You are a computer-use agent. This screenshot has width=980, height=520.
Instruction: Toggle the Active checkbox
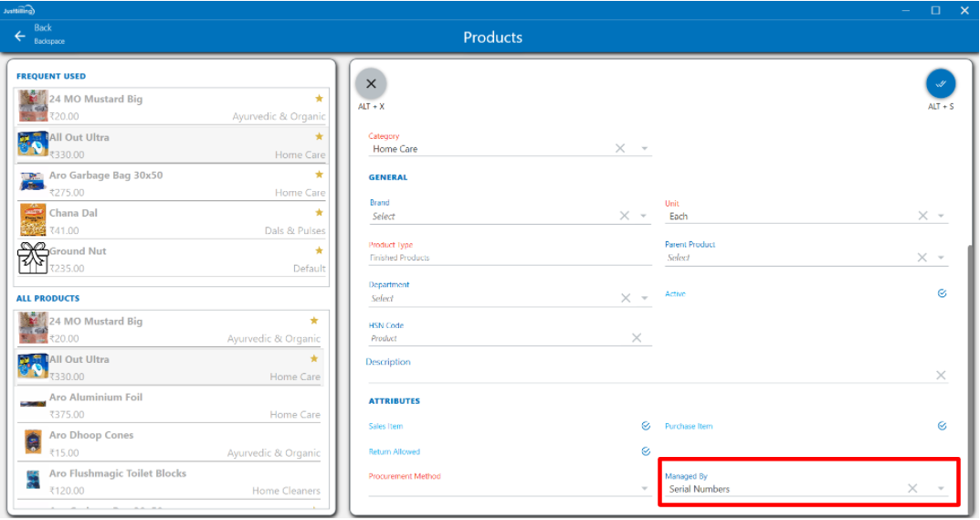coord(942,294)
